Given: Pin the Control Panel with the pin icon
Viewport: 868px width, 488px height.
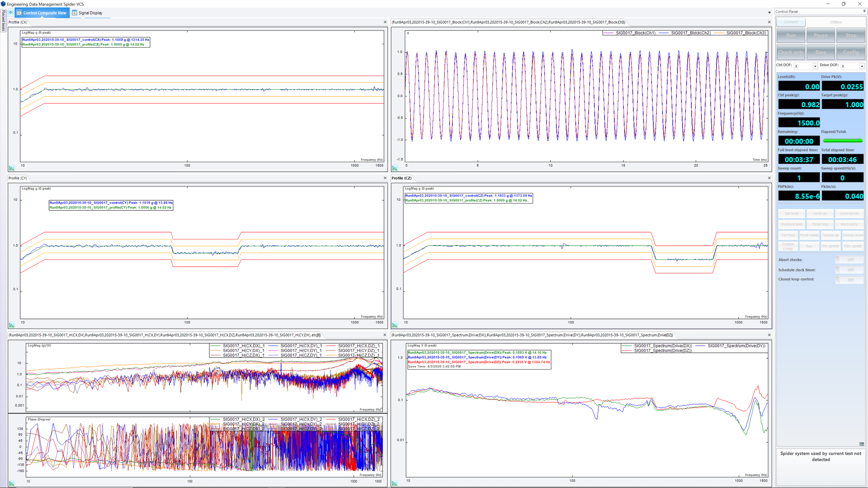Looking at the screenshot, I should coord(864,11).
